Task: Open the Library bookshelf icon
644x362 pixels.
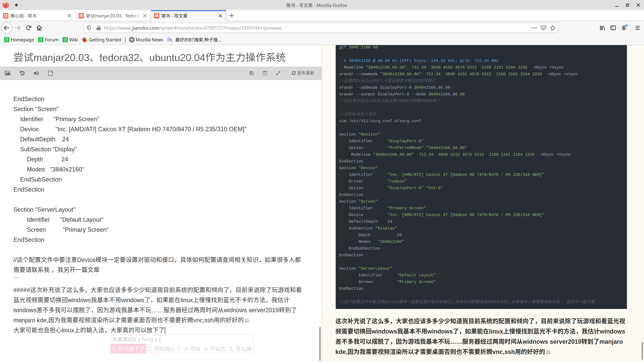Action: coord(602,28)
